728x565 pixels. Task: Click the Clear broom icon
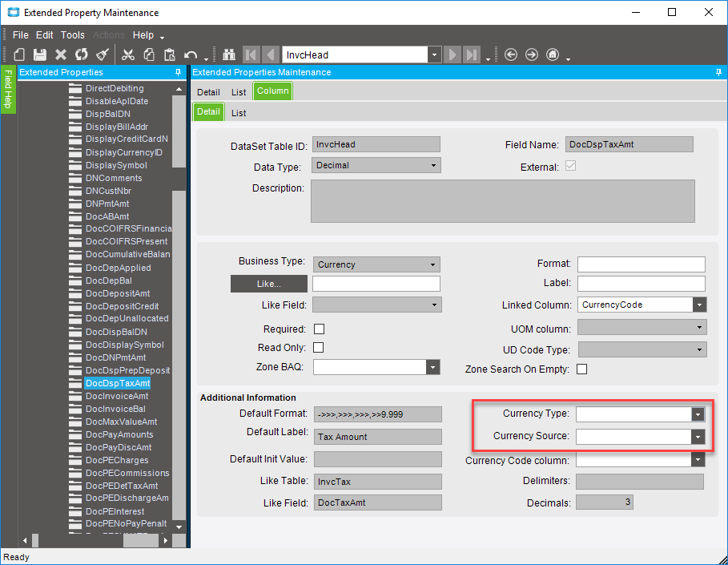click(x=102, y=54)
